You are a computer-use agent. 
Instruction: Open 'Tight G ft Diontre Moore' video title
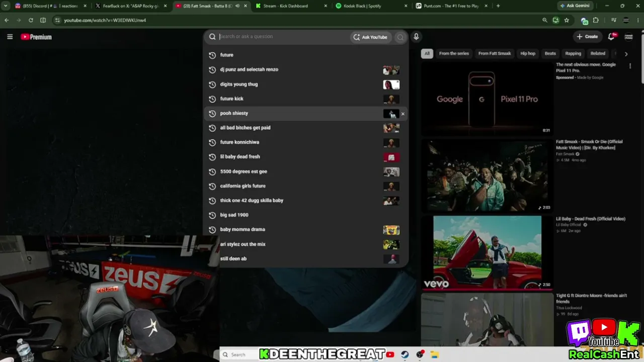[591, 299]
